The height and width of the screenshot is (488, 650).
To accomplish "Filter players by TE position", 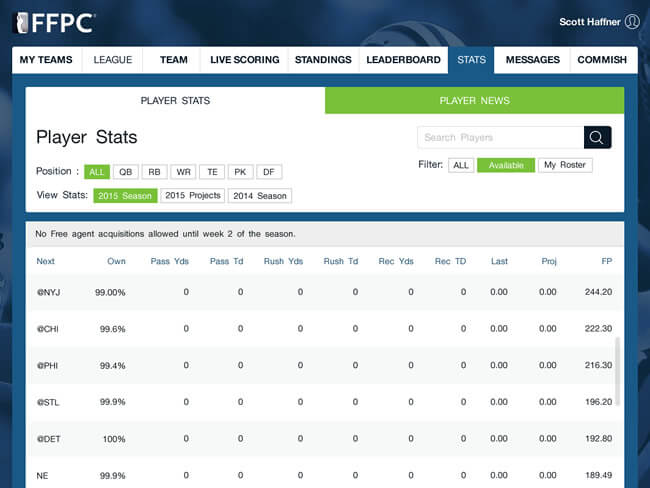I will (x=212, y=172).
